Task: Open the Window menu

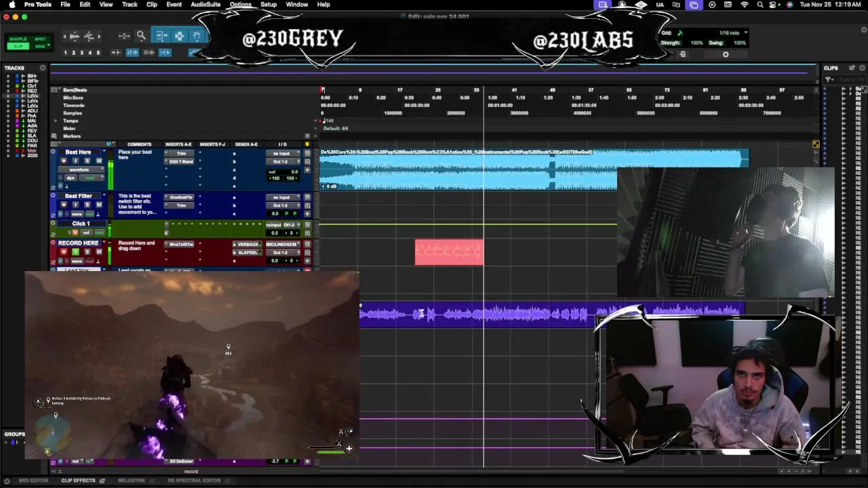Action: (297, 5)
